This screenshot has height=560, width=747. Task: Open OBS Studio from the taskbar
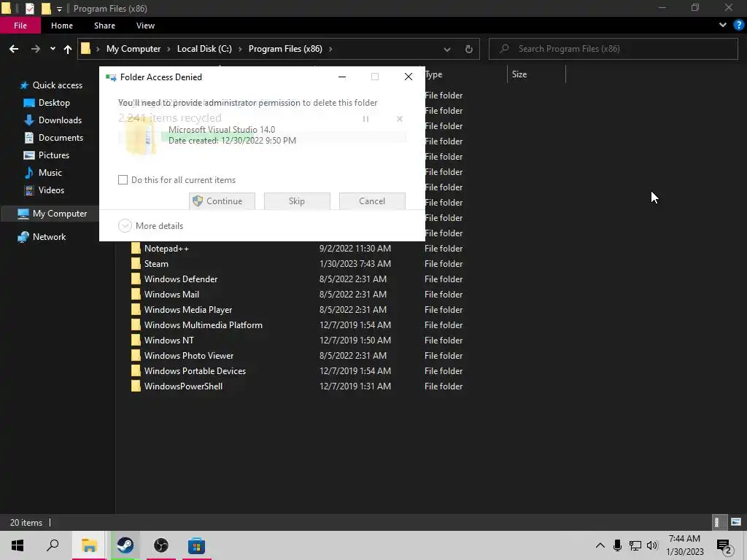click(x=161, y=545)
